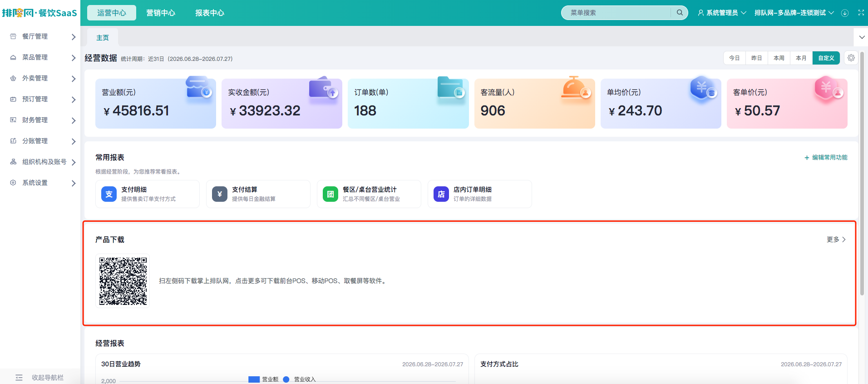Expand the 菜品管理 chevron arrow
Screen dimensions: 868x384
pos(74,58)
